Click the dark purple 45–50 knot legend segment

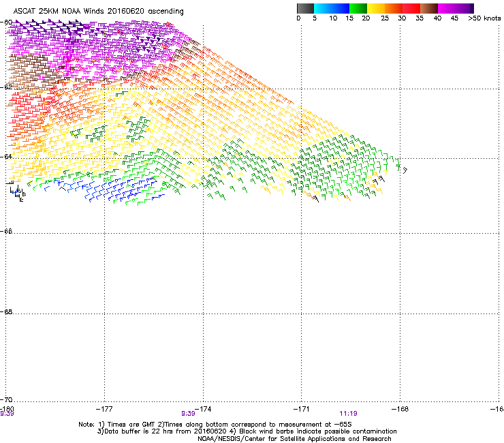[x=464, y=8]
